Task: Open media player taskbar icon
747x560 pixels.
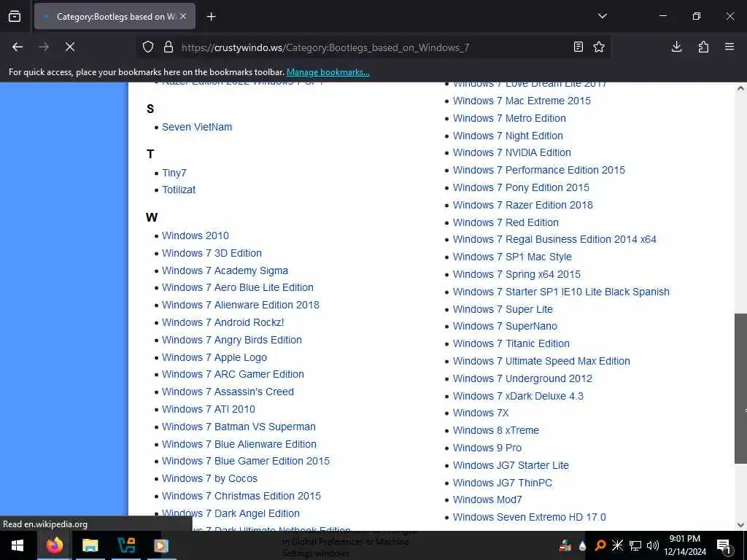Action: pyautogui.click(x=161, y=545)
